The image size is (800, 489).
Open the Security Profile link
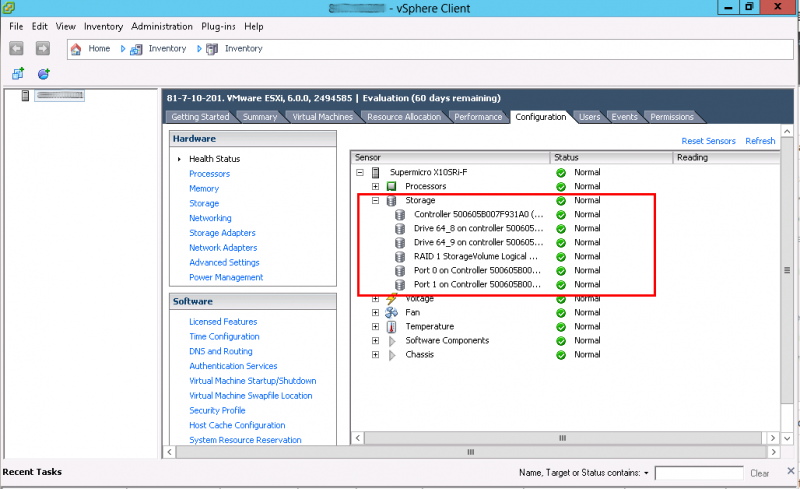pyautogui.click(x=217, y=410)
